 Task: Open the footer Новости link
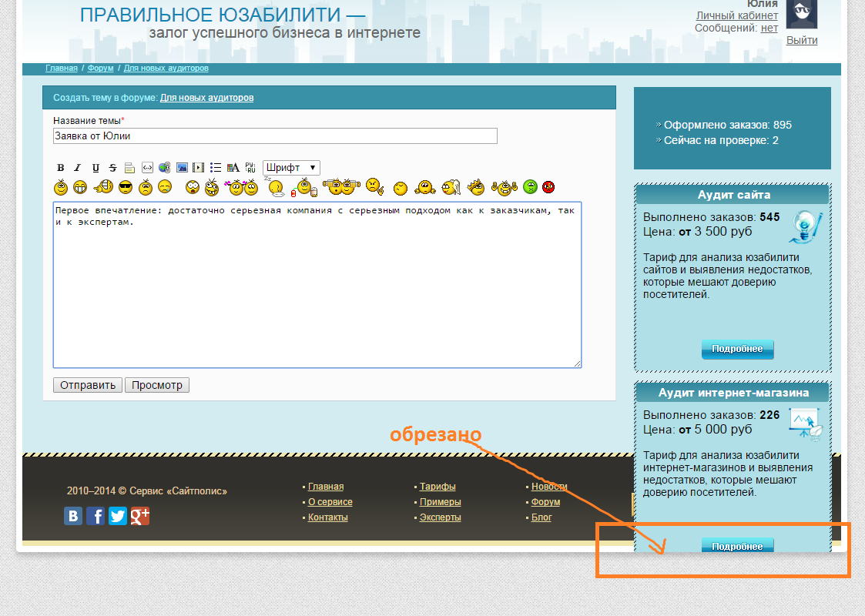click(x=549, y=487)
